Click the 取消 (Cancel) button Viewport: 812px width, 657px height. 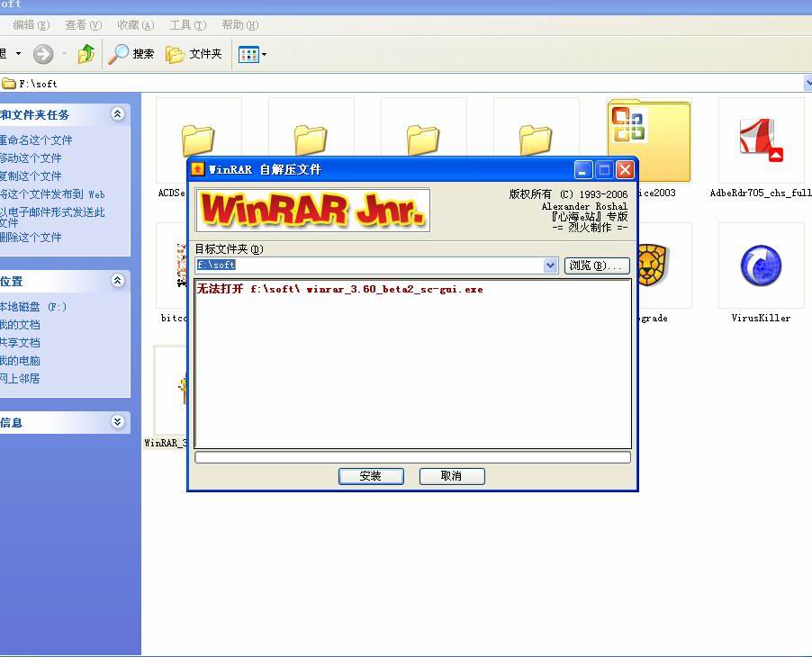coord(452,476)
